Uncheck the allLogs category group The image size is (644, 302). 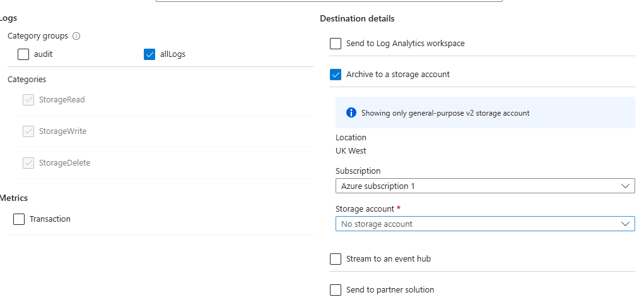coord(149,54)
